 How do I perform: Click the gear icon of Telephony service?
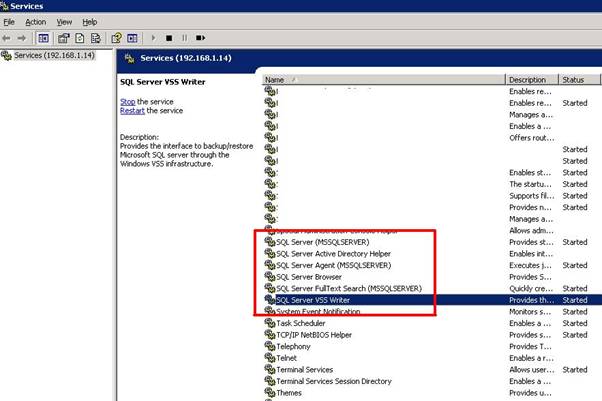point(270,346)
